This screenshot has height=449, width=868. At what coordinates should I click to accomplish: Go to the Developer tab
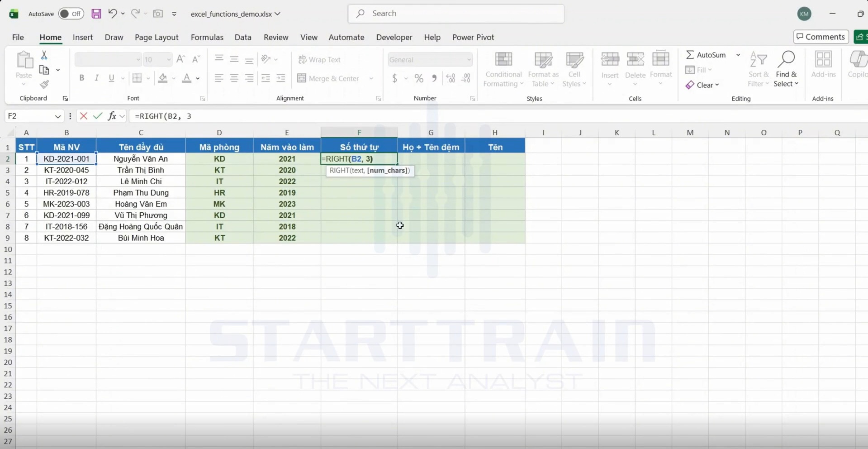pos(394,37)
